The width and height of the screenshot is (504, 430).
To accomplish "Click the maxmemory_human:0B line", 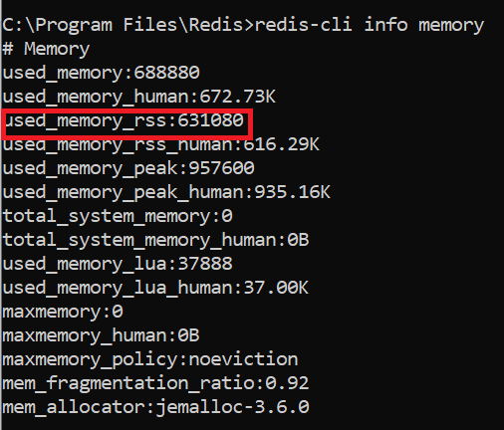I will pyautogui.click(x=101, y=335).
